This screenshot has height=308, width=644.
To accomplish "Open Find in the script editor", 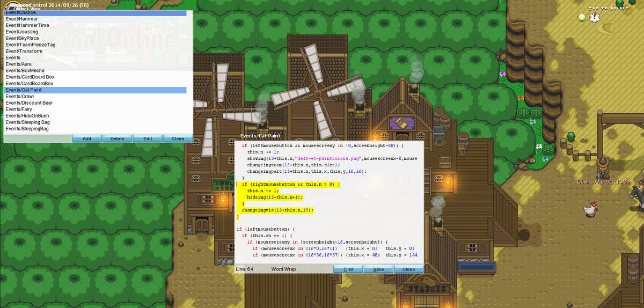I will pos(348,269).
